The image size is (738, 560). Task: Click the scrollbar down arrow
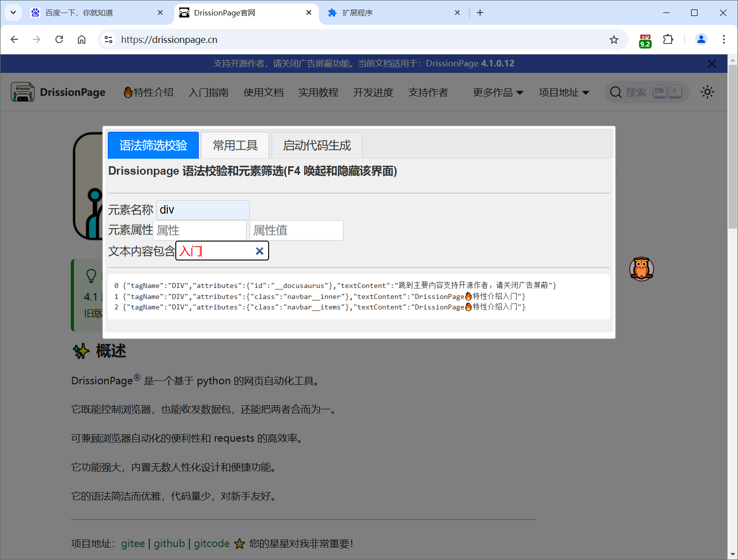click(733, 555)
